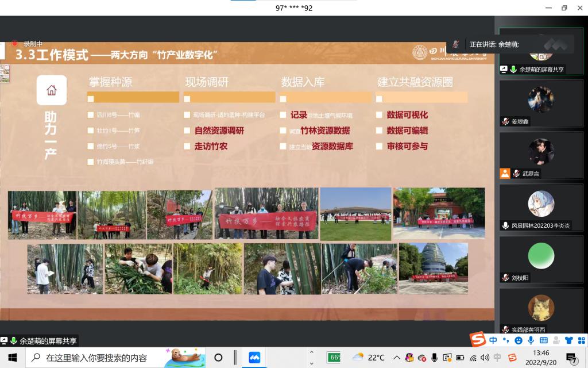
Task: Click the taskbar toolbar scroll-down arrow
Action: pos(311,362)
